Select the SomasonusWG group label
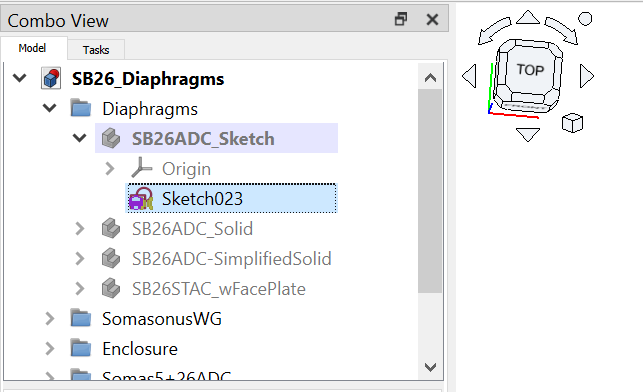The width and height of the screenshot is (643, 392). [x=162, y=319]
